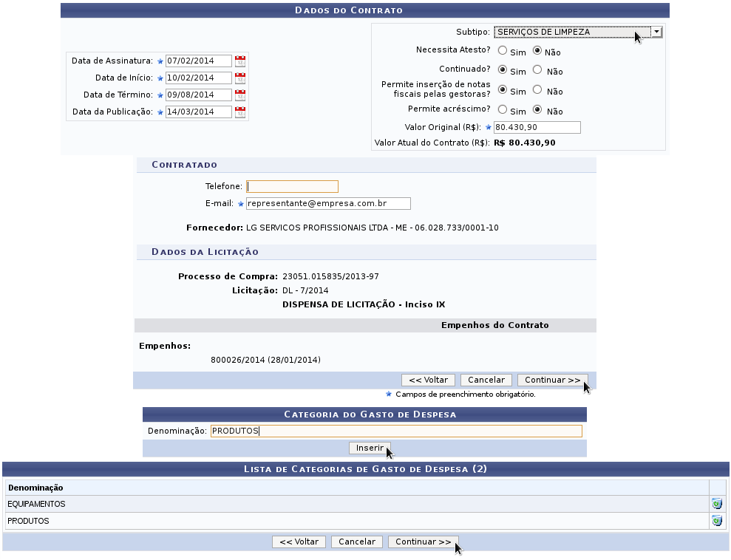Select Não for Continuado

click(x=537, y=70)
